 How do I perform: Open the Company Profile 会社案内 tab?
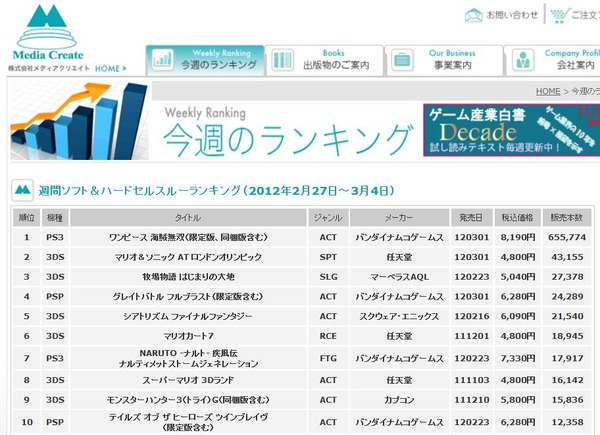(x=553, y=60)
